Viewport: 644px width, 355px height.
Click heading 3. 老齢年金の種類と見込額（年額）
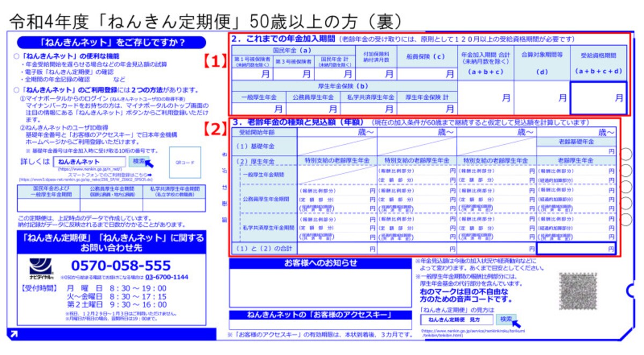click(x=299, y=122)
